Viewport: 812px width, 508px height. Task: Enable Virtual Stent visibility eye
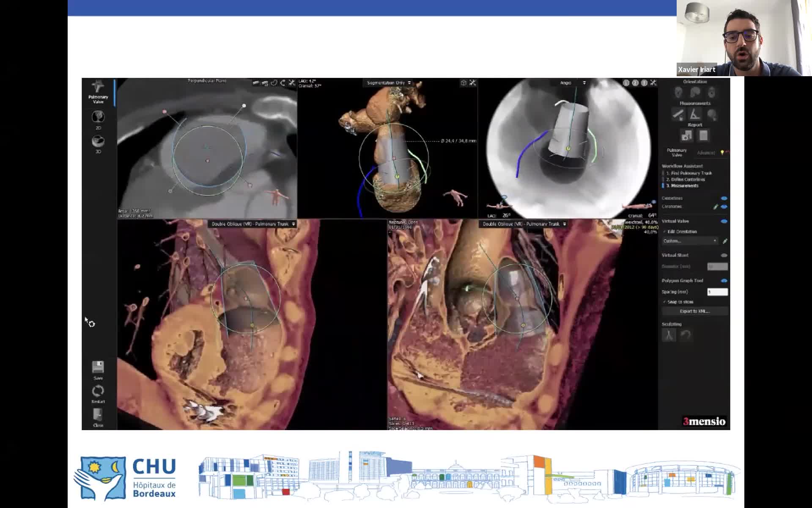click(724, 255)
